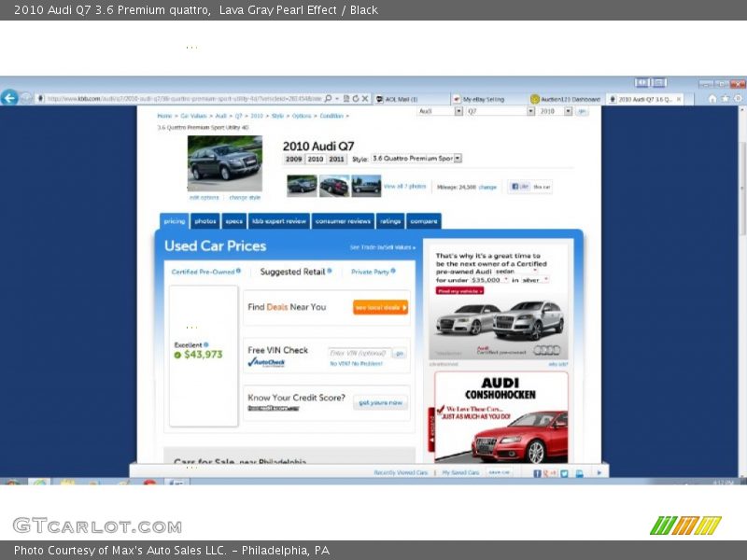Screen dimensions: 747x560
Task: Open the photos tab
Action: 205,221
